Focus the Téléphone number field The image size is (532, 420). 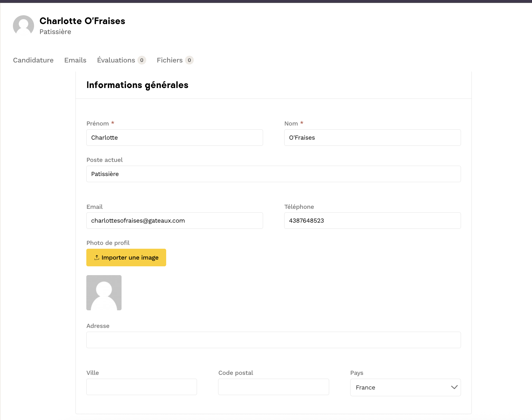pyautogui.click(x=372, y=221)
